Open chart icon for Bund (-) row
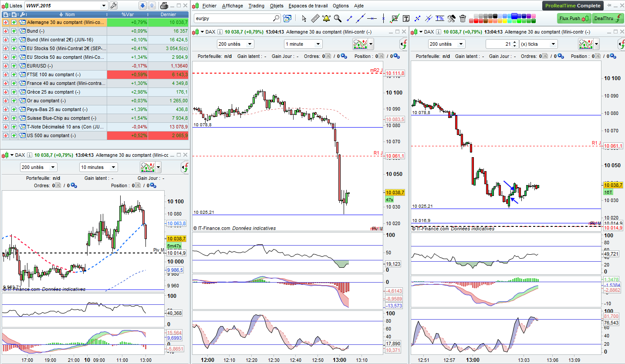 pos(23,31)
